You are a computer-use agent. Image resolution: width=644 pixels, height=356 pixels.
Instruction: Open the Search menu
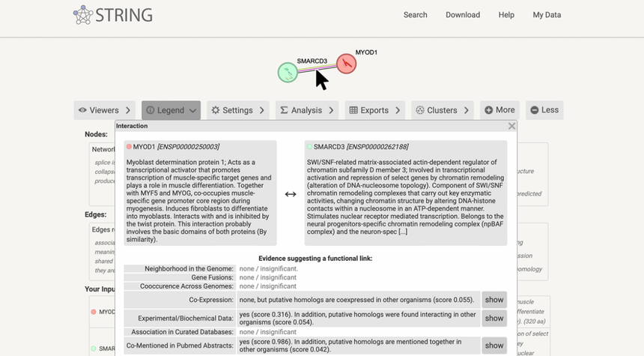[415, 15]
